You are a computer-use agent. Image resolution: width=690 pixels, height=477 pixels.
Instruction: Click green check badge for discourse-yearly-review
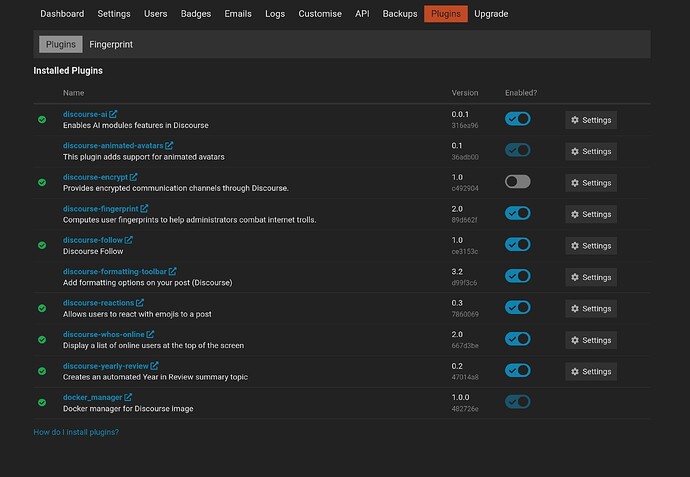coord(42,371)
